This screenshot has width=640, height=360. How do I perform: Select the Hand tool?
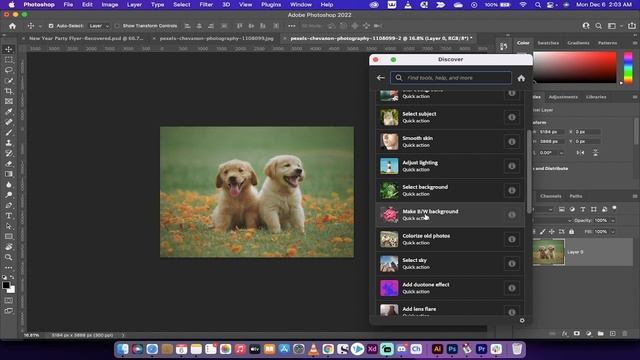[x=9, y=247]
